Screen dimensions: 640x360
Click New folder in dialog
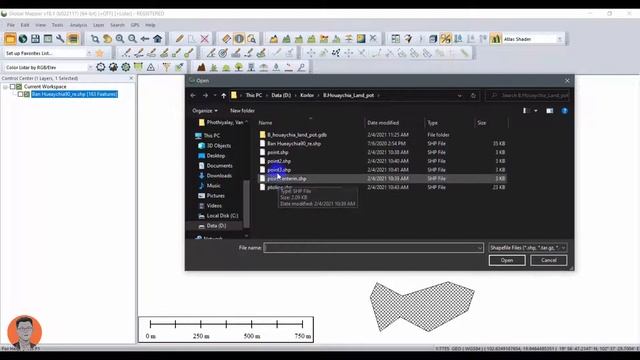coord(242,111)
